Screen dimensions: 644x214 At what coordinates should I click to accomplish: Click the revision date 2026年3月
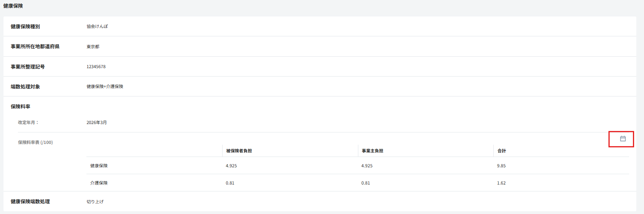coord(97,123)
